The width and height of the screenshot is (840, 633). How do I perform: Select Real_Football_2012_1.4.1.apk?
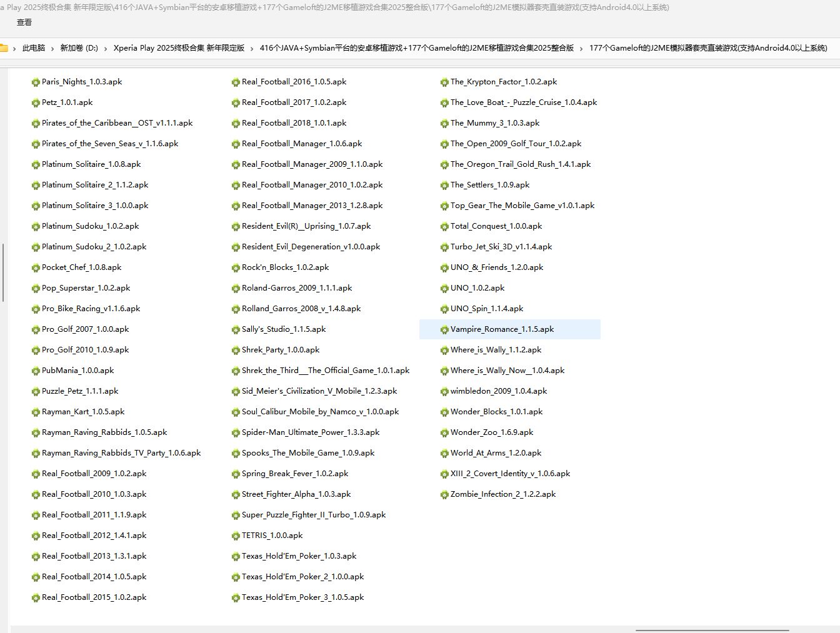point(89,536)
